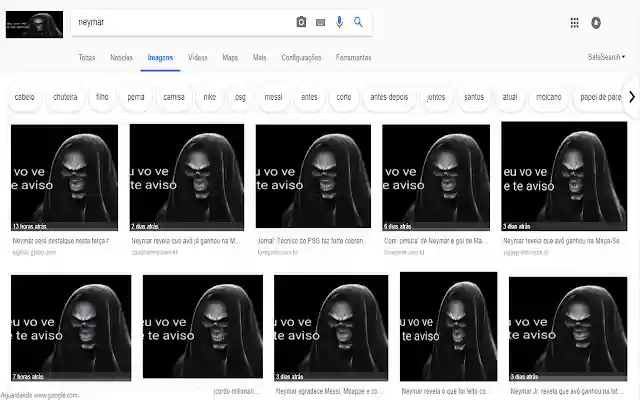Filter by the filho chip
This screenshot has width=640, height=400.
tap(102, 97)
